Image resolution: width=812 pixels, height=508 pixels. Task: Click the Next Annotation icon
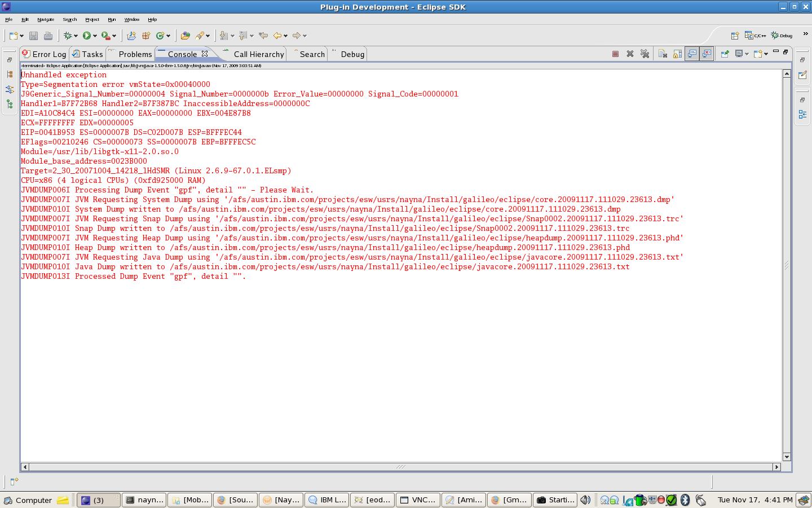tap(224, 36)
